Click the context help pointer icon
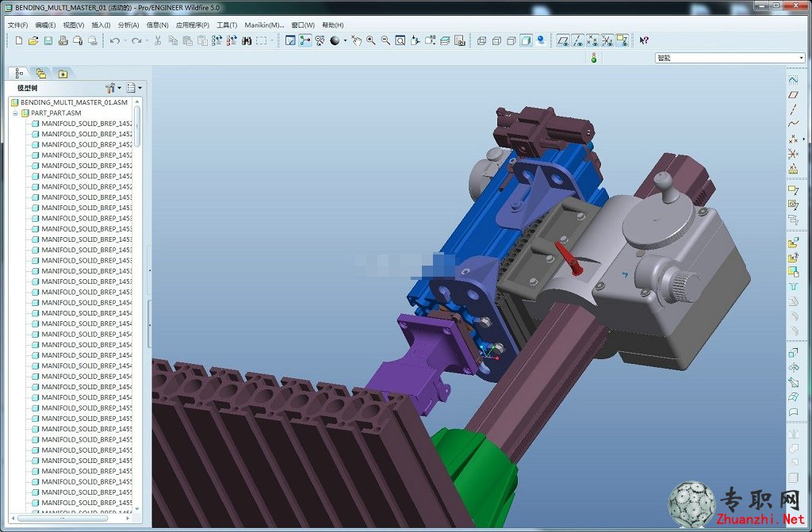 point(644,40)
